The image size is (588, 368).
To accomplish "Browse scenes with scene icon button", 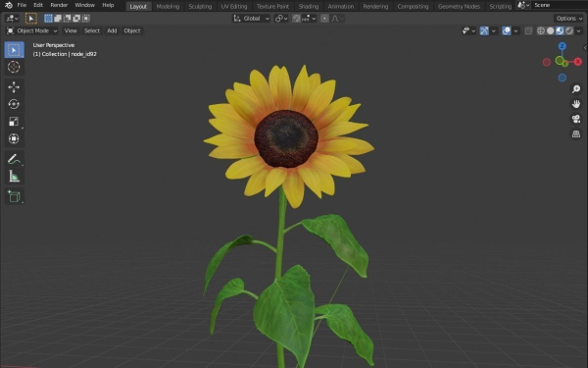I will 523,5.
